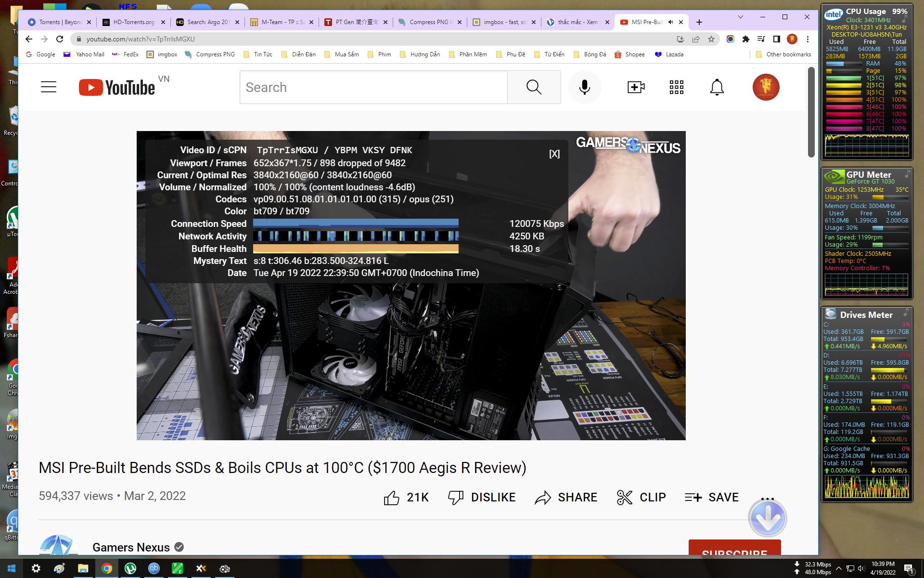Open the Windows Start menu
This screenshot has height=578, width=924.
12,569
